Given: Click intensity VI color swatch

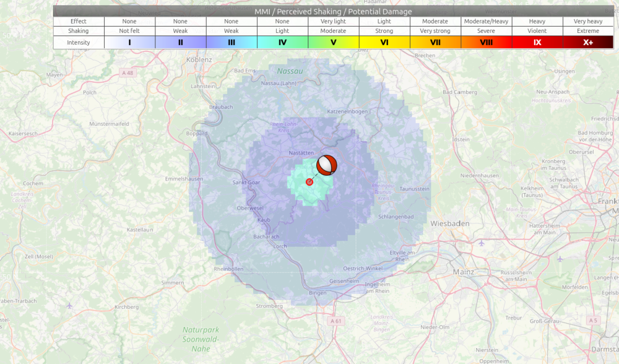Looking at the screenshot, I should [x=384, y=42].
